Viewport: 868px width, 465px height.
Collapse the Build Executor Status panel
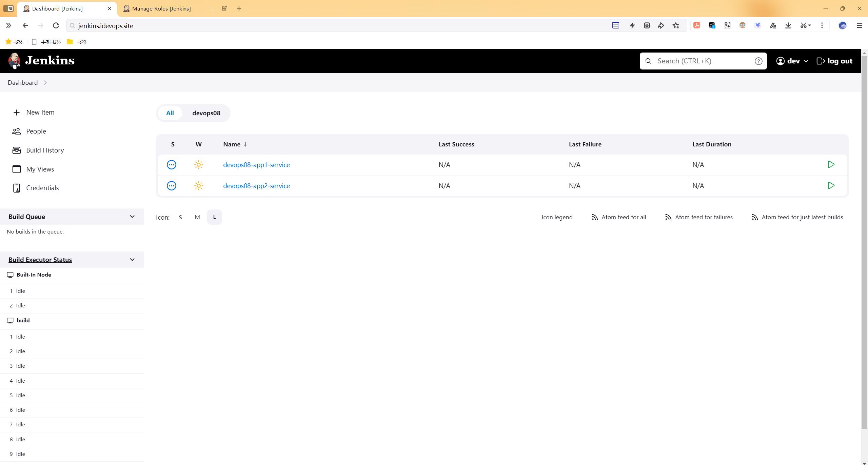[132, 260]
